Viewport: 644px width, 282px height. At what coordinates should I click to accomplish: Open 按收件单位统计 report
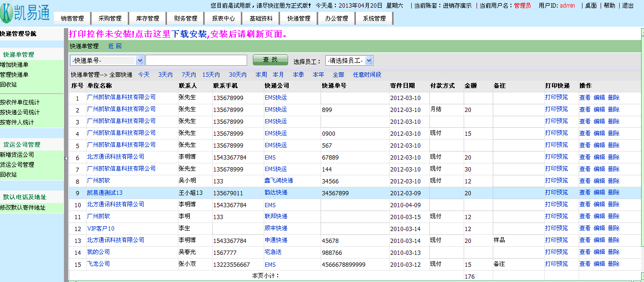[x=20, y=102]
